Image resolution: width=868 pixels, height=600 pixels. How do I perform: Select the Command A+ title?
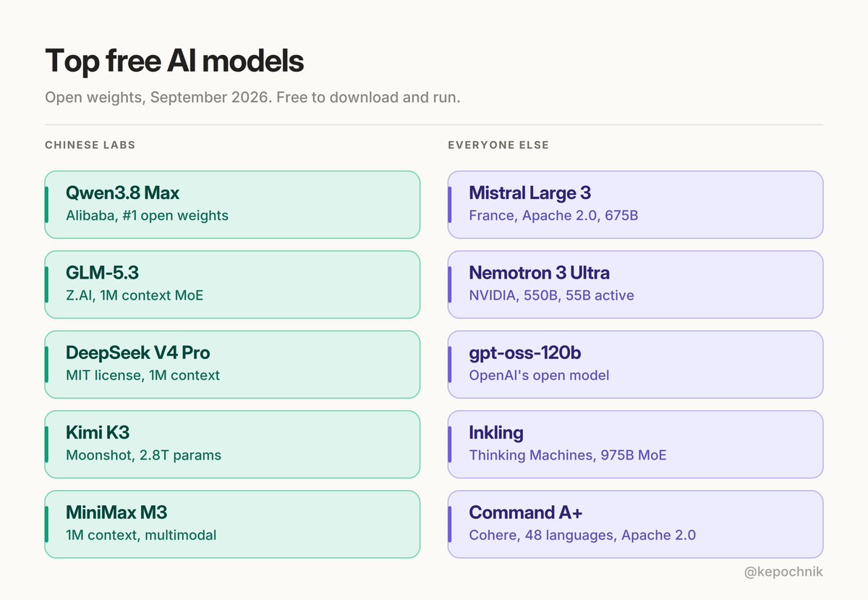pos(526,512)
